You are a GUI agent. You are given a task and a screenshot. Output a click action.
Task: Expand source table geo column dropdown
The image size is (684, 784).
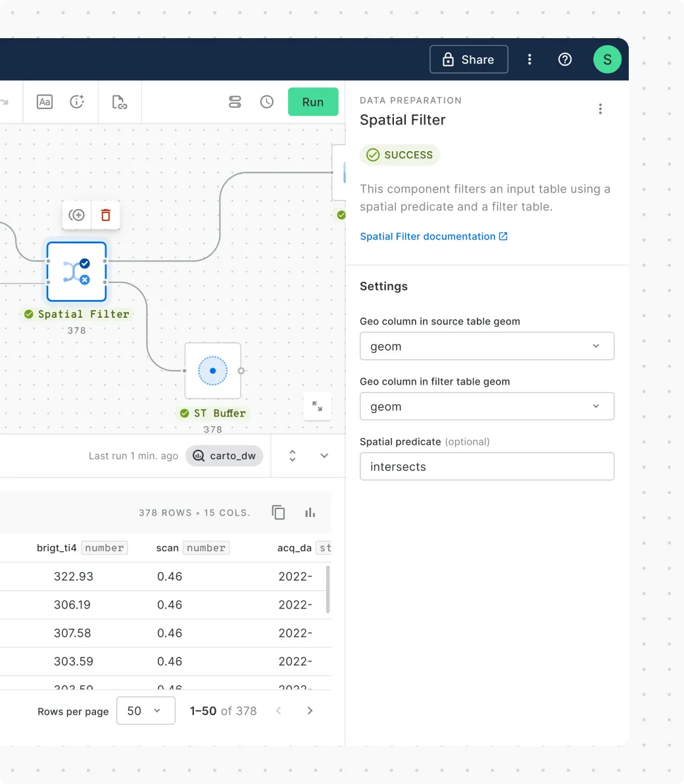(487, 346)
